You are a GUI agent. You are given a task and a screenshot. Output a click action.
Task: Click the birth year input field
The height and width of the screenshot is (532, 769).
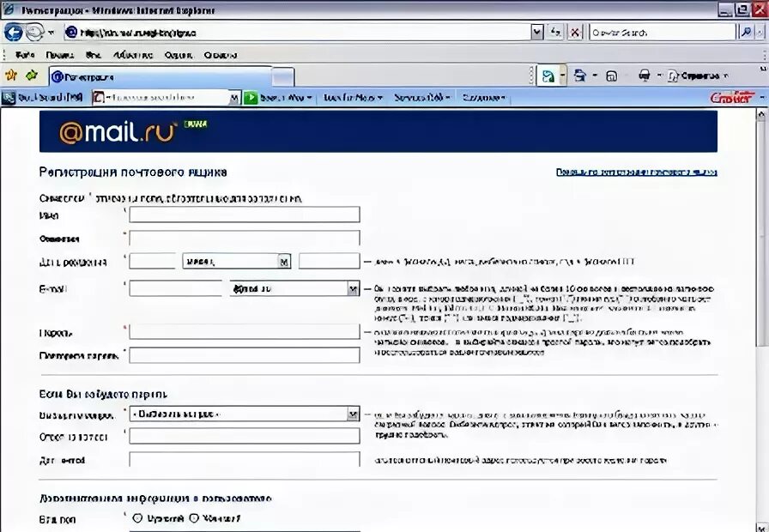click(x=329, y=261)
